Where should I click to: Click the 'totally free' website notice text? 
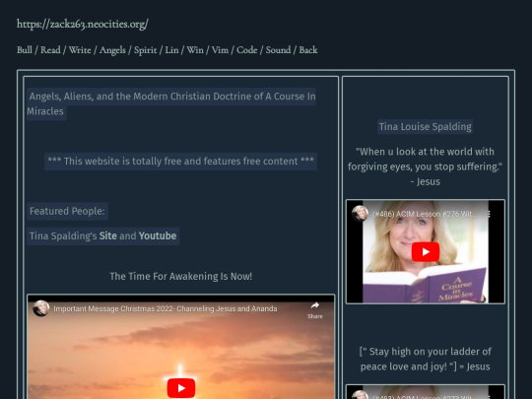pos(181,162)
